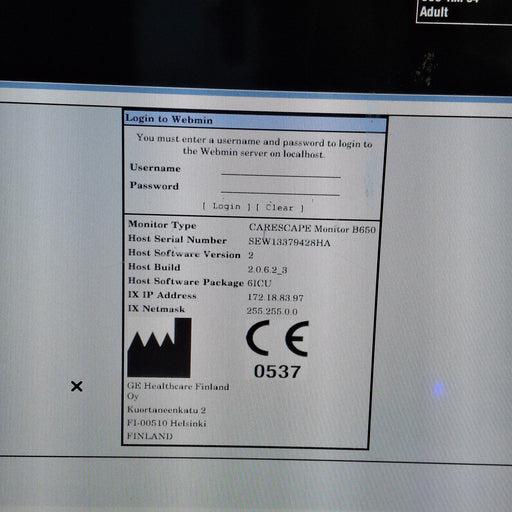
Task: Click the Kuortaneenkatu 2 address line
Action: point(166,410)
